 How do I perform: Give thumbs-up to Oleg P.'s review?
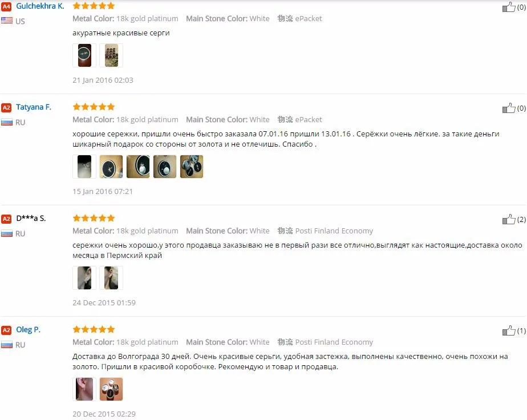point(509,330)
